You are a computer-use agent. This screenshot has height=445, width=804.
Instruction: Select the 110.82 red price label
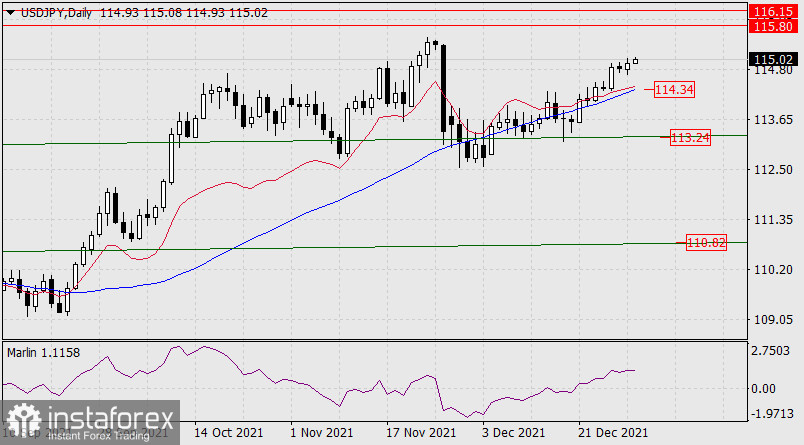(x=706, y=242)
